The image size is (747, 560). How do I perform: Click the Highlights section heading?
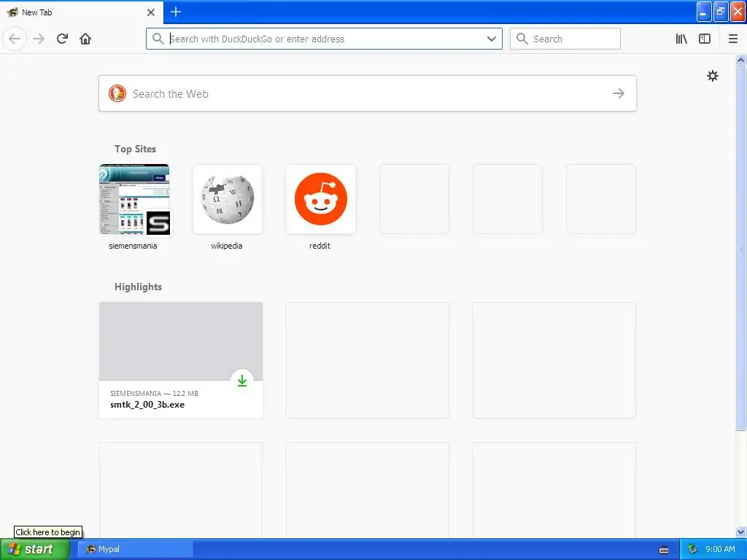coord(138,287)
